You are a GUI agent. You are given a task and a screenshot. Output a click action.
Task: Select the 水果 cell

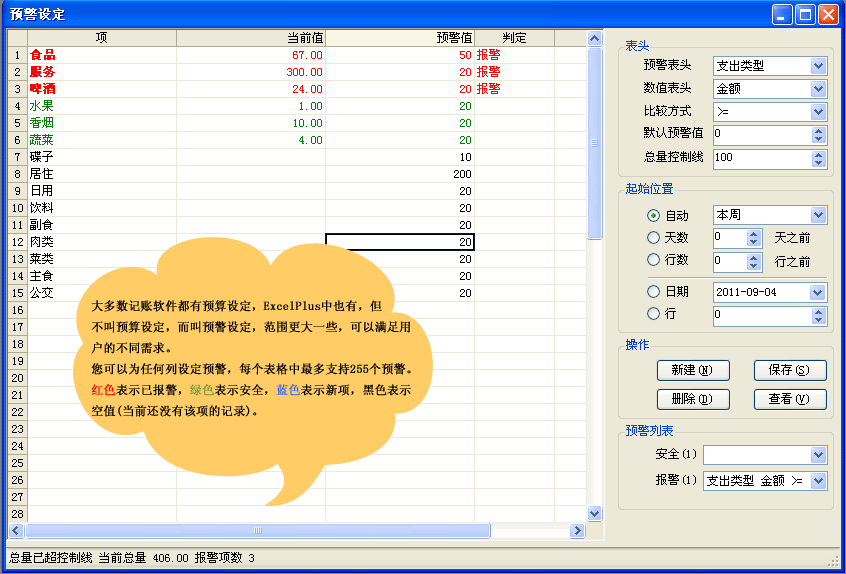tap(102, 106)
